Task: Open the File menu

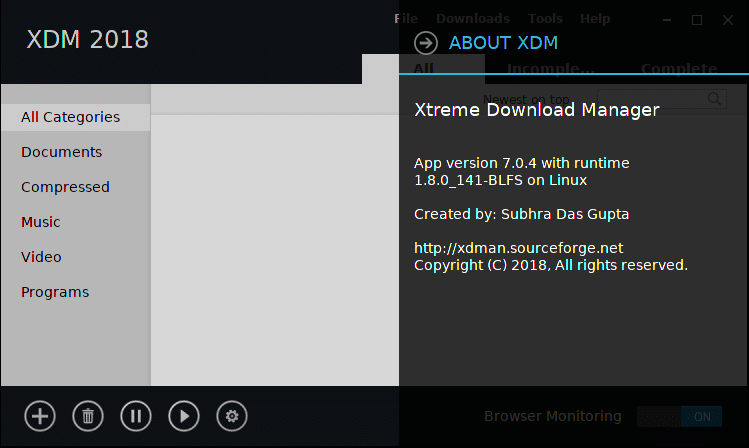Action: [406, 19]
